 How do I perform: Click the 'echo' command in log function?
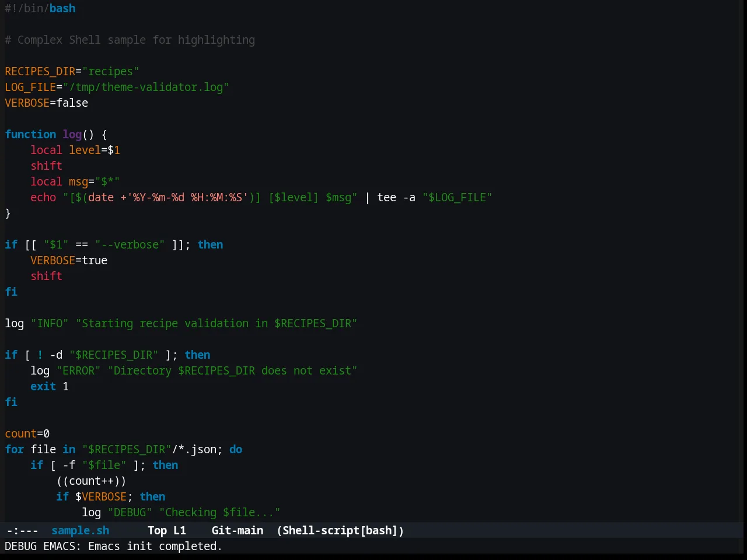click(43, 197)
